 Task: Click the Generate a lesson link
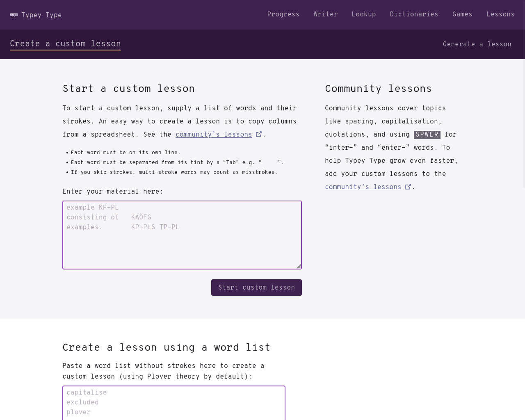coord(477,44)
